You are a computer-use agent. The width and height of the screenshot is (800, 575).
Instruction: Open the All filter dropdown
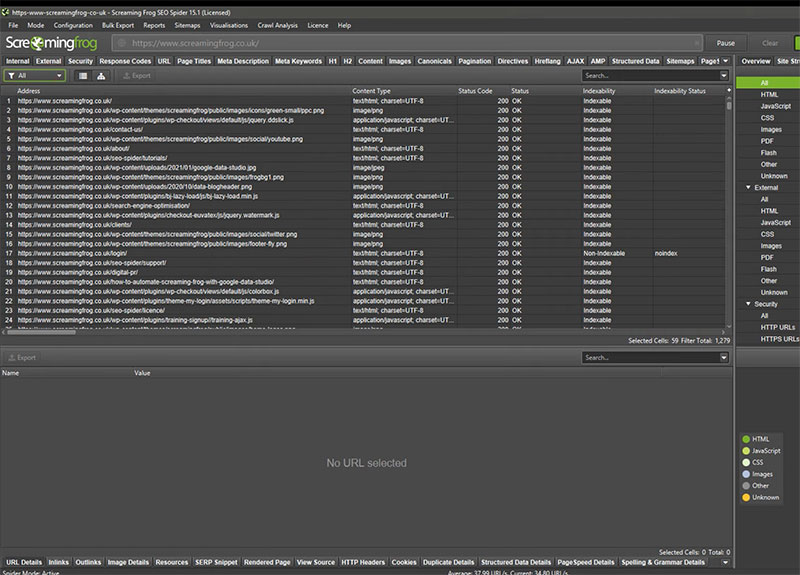click(x=35, y=76)
